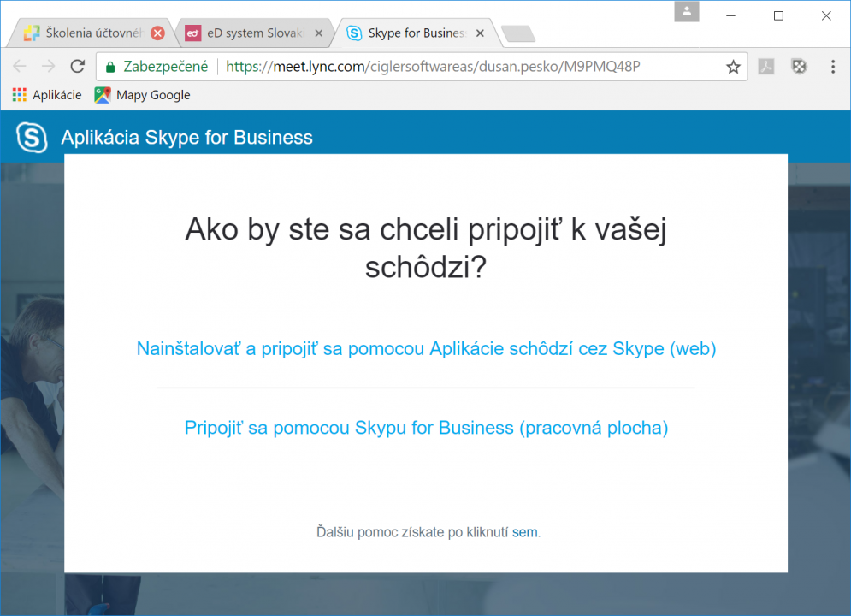Open the Mapy Google bookmark

pyautogui.click(x=143, y=95)
